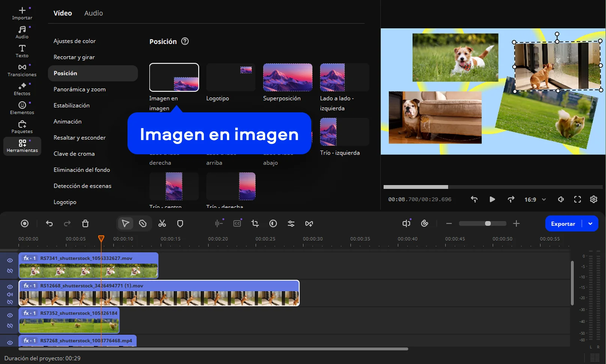Select Clave de croma in tools list

[74, 154]
